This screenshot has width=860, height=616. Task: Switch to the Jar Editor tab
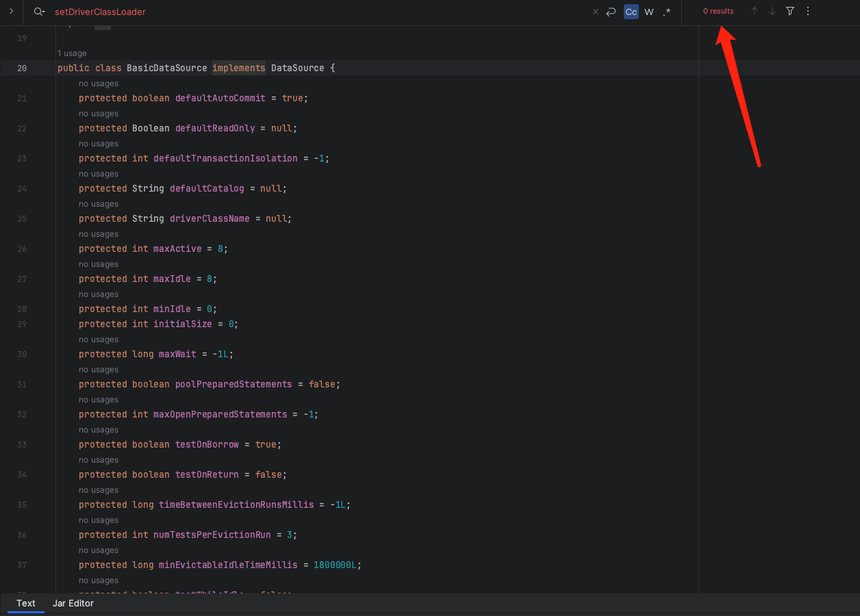coord(73,603)
